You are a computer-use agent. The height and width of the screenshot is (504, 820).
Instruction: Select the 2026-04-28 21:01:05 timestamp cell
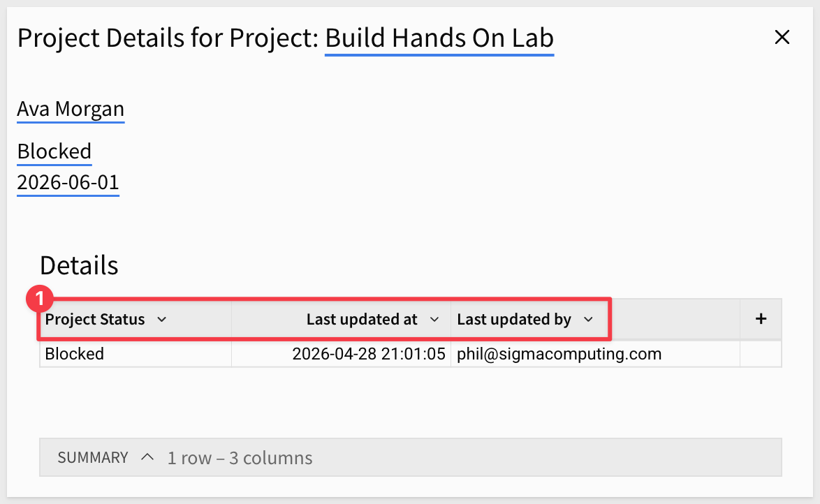click(341, 354)
